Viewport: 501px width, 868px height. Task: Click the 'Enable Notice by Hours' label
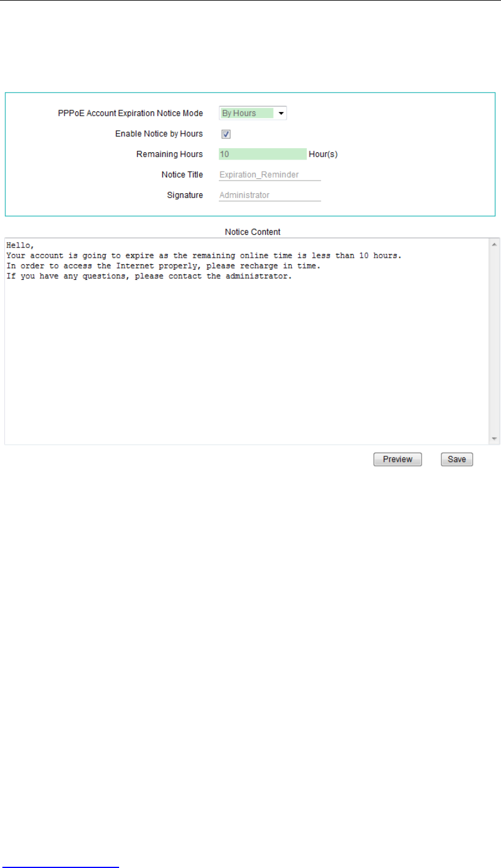[159, 134]
